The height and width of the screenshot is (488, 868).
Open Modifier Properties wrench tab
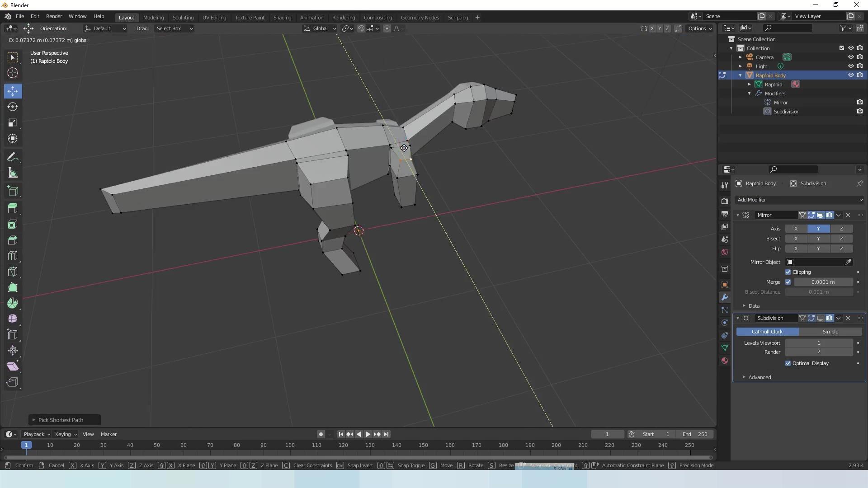[725, 297]
